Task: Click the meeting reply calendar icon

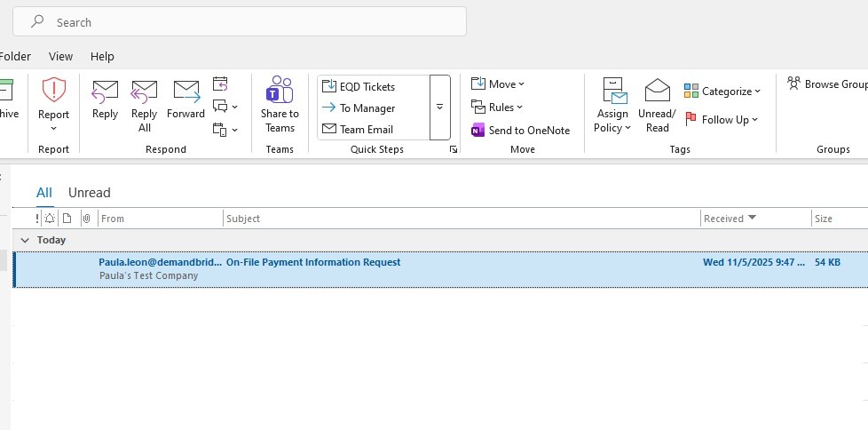Action: pos(220,84)
